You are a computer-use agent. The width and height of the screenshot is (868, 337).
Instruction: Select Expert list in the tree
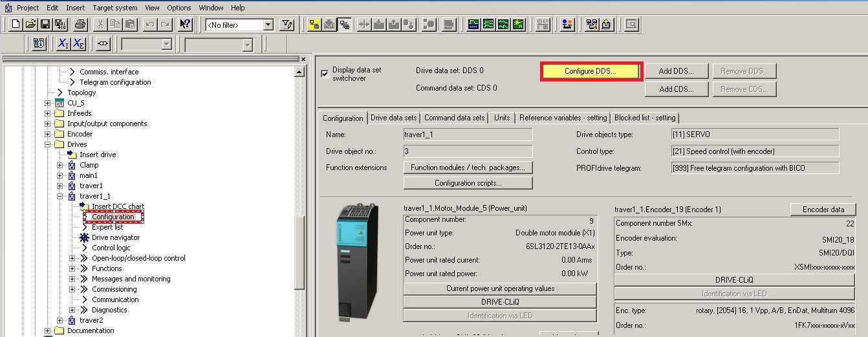click(107, 227)
